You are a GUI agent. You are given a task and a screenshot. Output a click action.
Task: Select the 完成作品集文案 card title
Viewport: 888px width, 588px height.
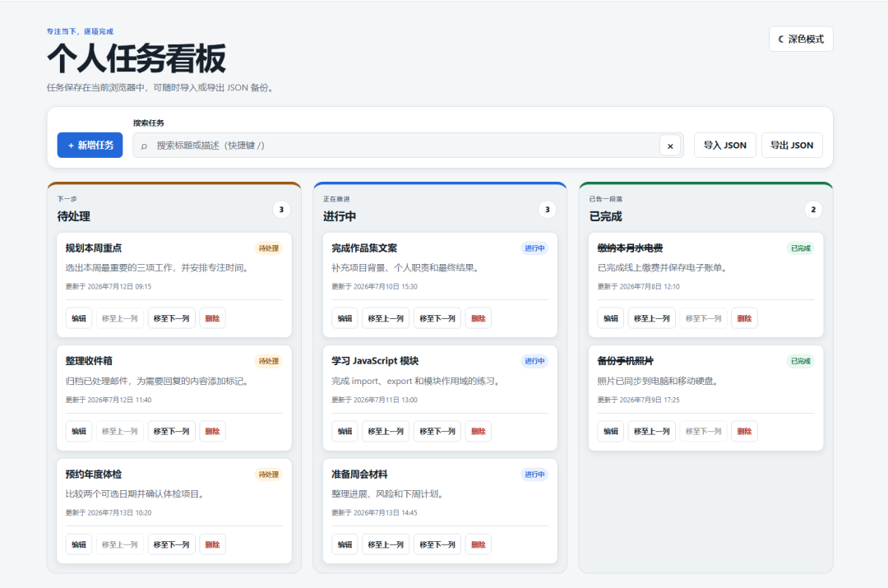pos(364,248)
